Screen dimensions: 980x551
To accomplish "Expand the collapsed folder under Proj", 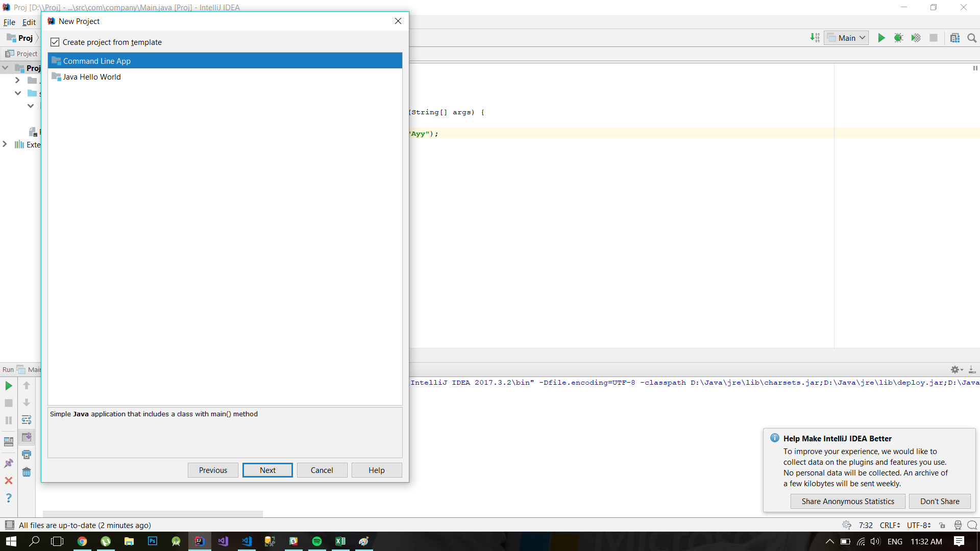I will [17, 80].
